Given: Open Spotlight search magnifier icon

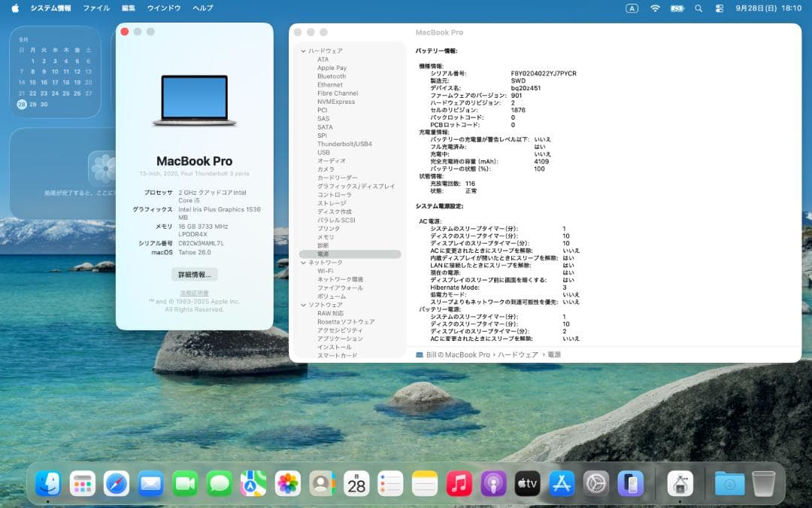Looking at the screenshot, I should [698, 8].
